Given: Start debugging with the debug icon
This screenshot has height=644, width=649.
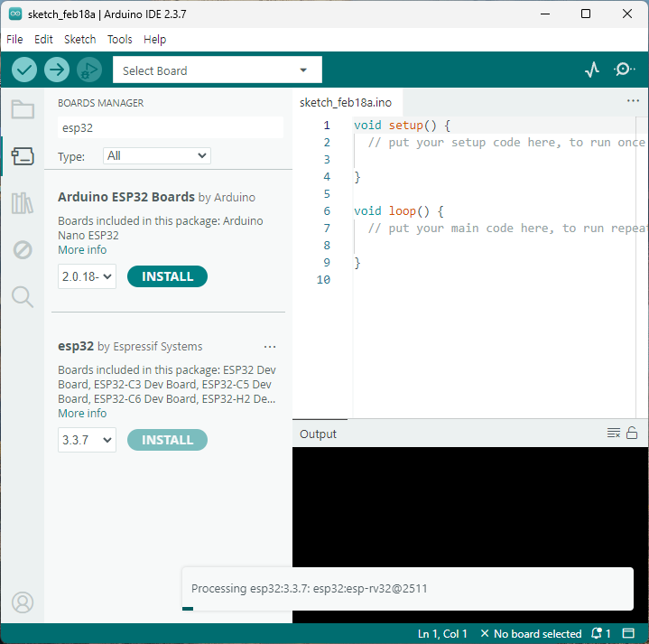Looking at the screenshot, I should point(89,70).
